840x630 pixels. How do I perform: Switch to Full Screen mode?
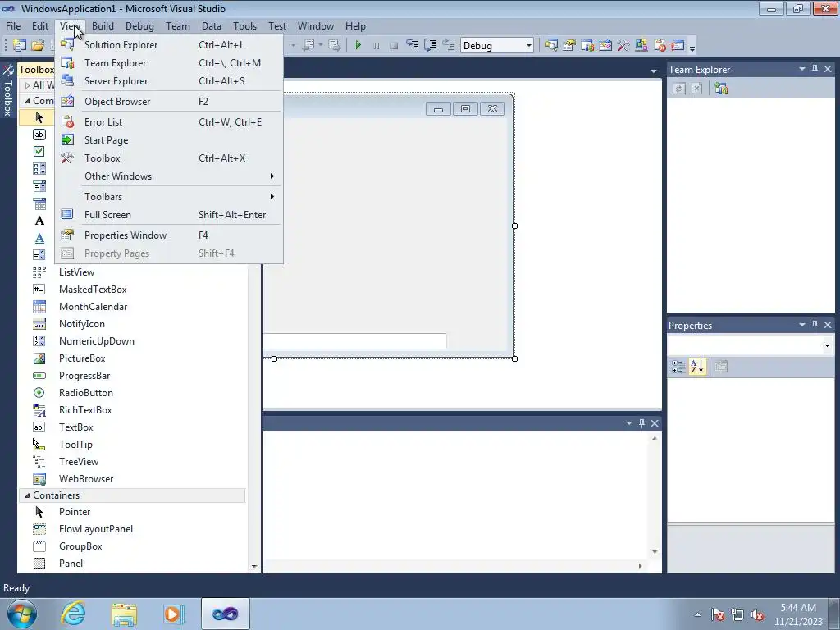coord(169,215)
